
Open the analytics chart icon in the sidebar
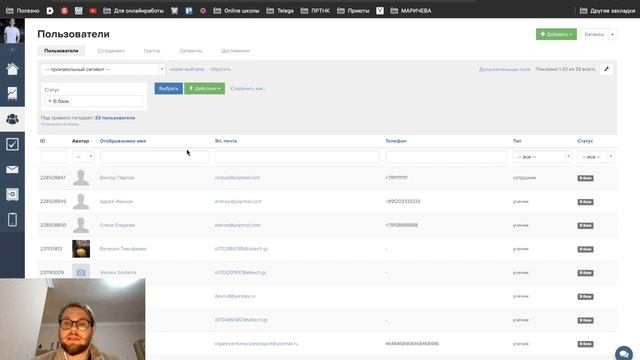12,93
